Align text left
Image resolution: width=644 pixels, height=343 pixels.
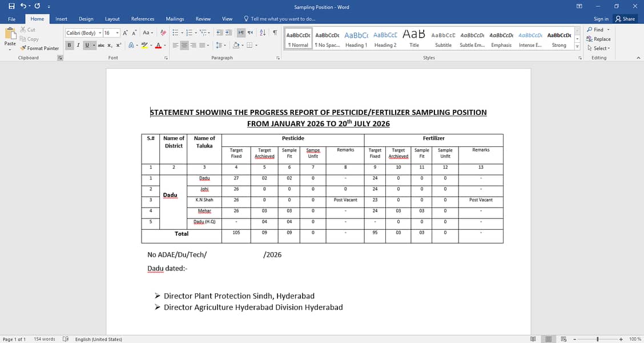click(175, 45)
